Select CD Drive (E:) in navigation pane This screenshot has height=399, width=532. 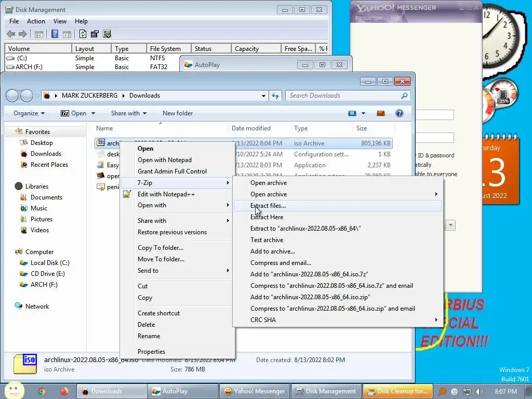coord(47,273)
